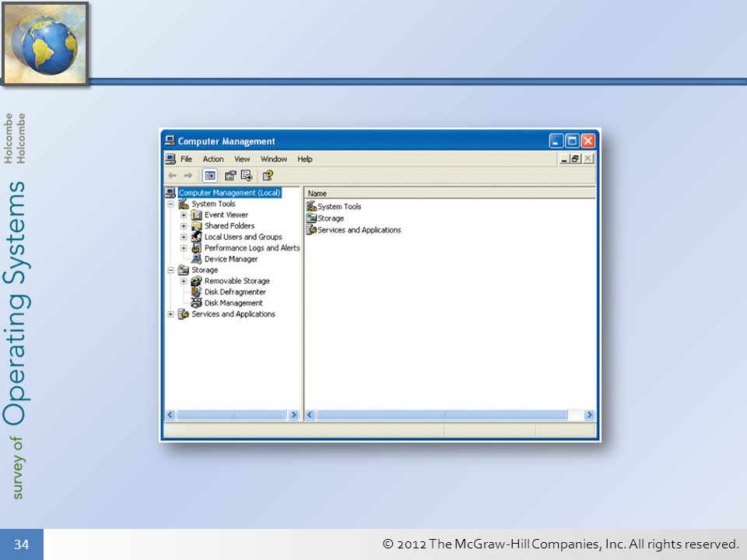The width and height of the screenshot is (747, 560).
Task: Click the Forward arrow toolbar icon
Action: 188,176
